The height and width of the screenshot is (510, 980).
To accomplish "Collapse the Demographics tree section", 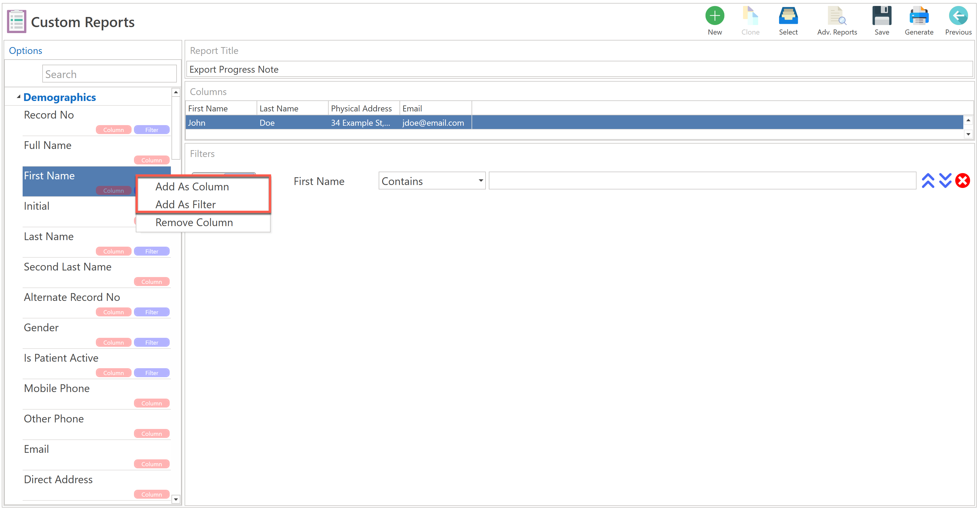I will click(x=18, y=97).
